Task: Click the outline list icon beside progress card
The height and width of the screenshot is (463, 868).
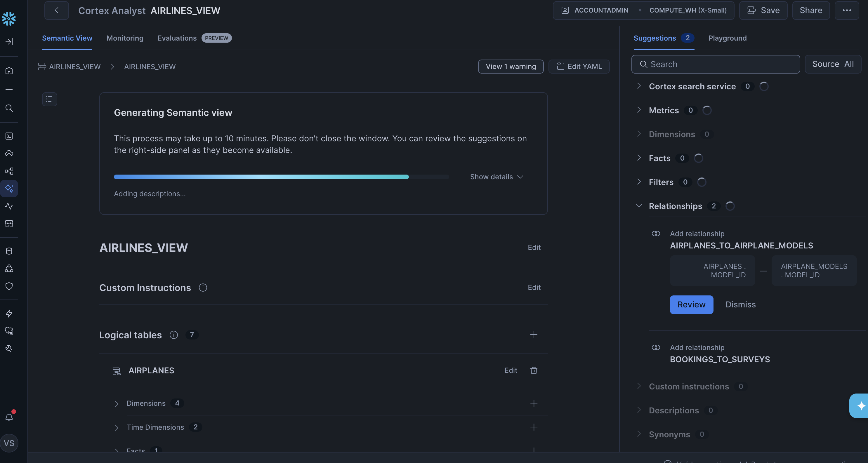Action: (50, 99)
